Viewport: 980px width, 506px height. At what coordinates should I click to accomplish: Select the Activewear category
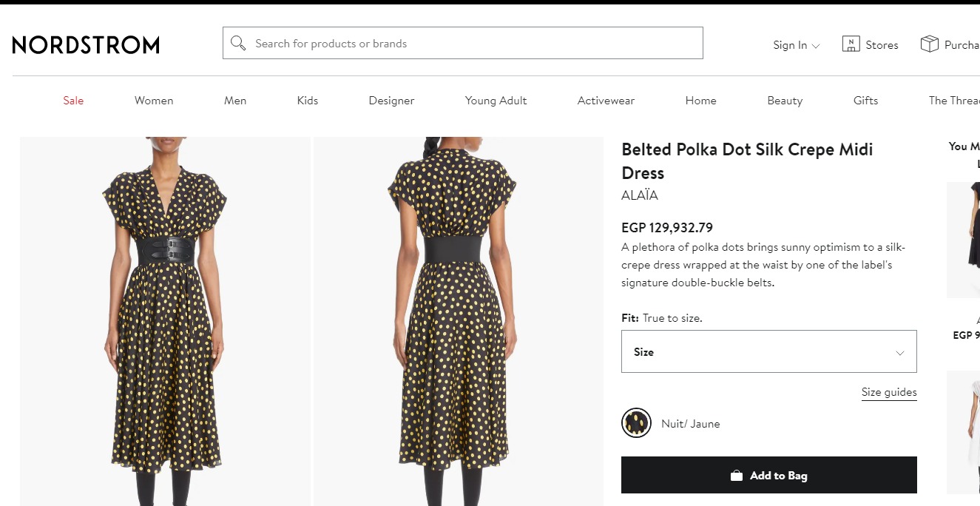tap(606, 101)
